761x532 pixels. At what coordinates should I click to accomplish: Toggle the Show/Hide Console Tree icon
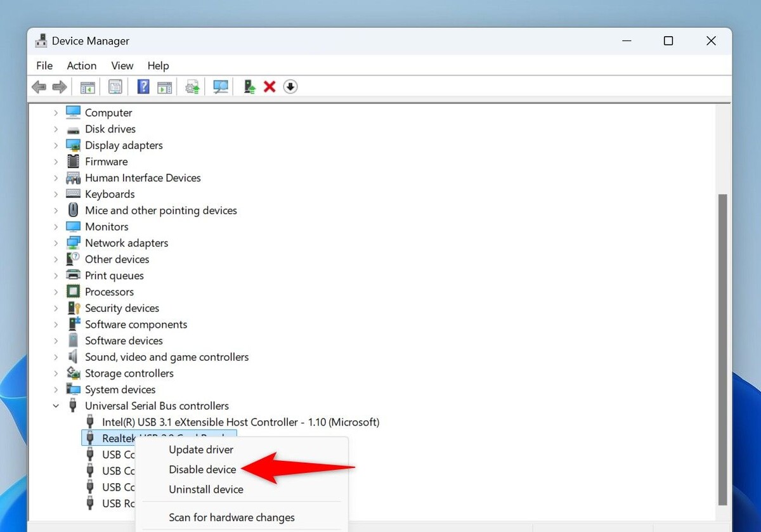(x=88, y=87)
